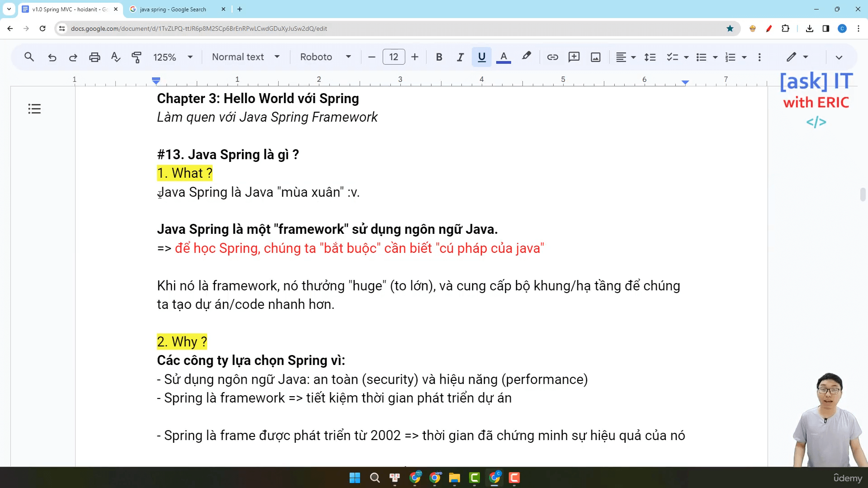Screen dimensions: 868x488
Task: Toggle the Chrome side panel
Action: [x=826, y=28]
